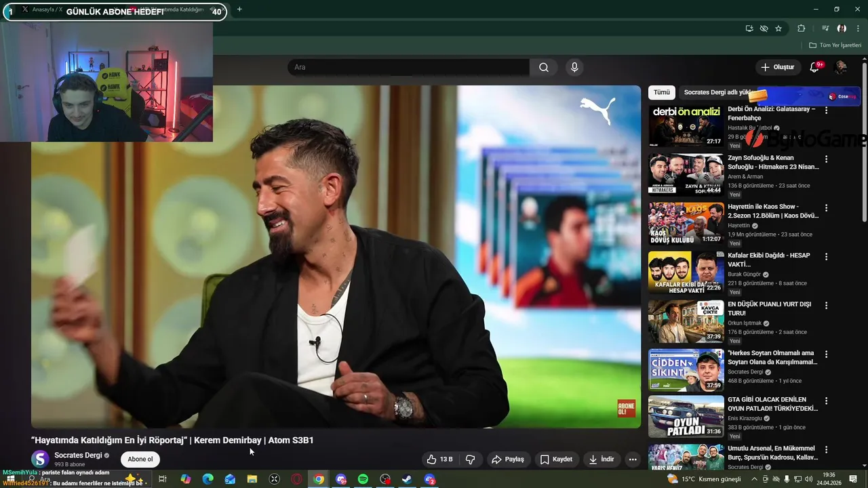Open Windows notification center icon
868x488 pixels.
pos(853,479)
